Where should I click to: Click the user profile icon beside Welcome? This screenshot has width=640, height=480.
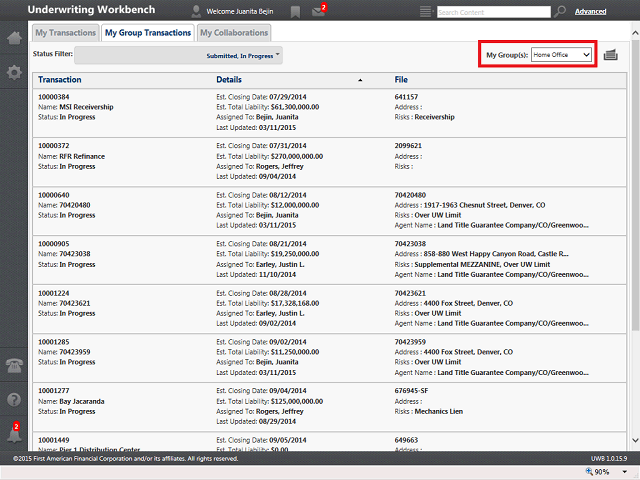tap(196, 11)
